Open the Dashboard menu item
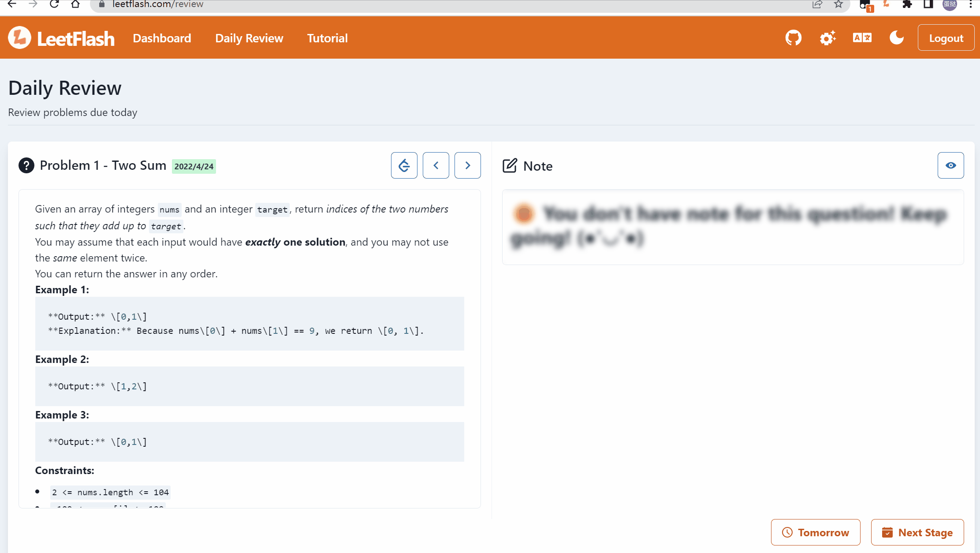This screenshot has width=980, height=553. 162,38
